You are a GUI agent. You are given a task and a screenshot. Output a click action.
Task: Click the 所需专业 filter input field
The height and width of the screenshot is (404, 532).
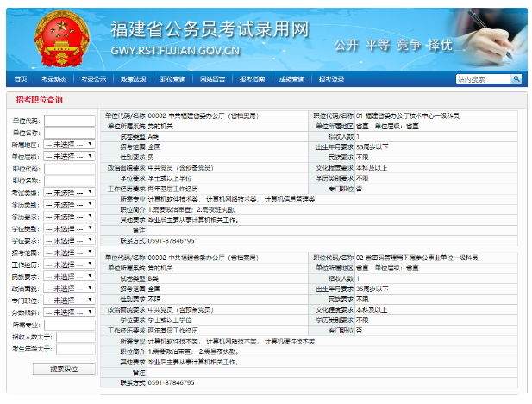tap(70, 325)
